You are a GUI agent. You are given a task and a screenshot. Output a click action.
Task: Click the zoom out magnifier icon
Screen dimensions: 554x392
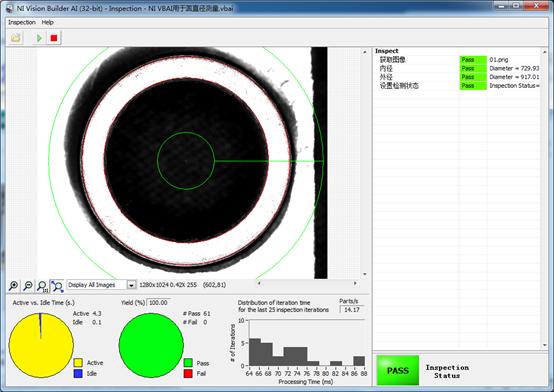click(28, 286)
